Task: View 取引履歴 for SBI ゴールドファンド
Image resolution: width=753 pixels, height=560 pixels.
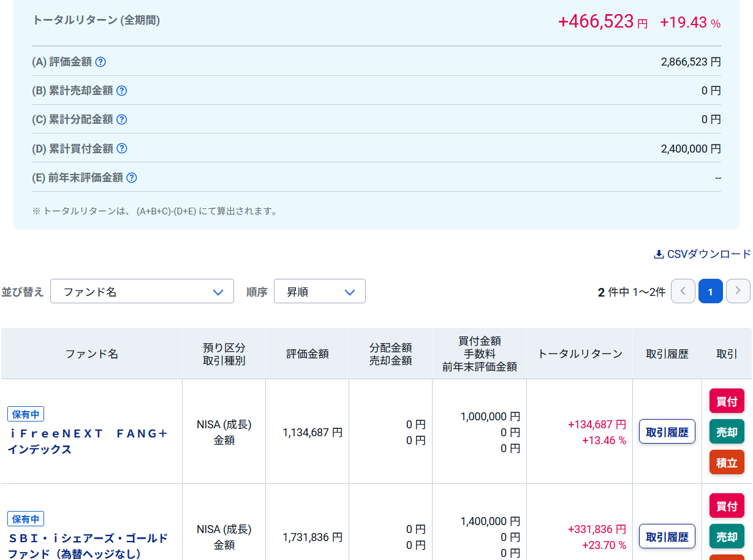Action: [x=667, y=537]
